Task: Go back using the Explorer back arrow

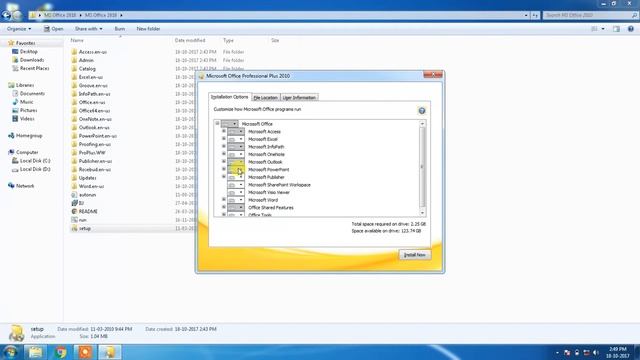Action: click(x=6, y=16)
